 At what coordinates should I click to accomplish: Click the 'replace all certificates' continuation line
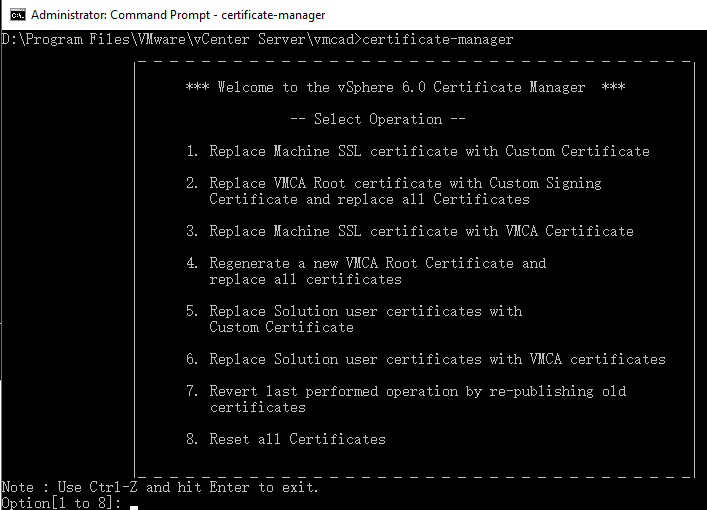point(305,280)
